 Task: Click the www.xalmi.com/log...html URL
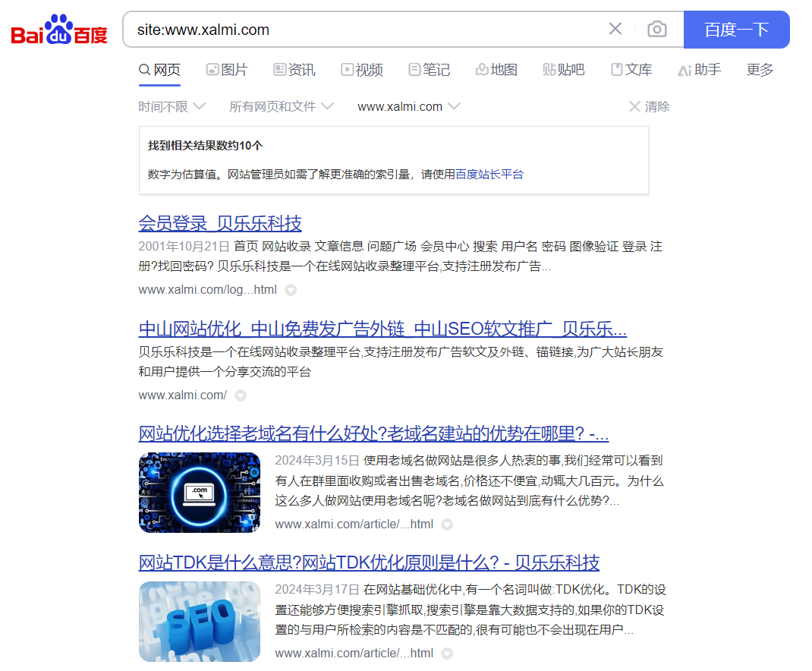coord(207,290)
